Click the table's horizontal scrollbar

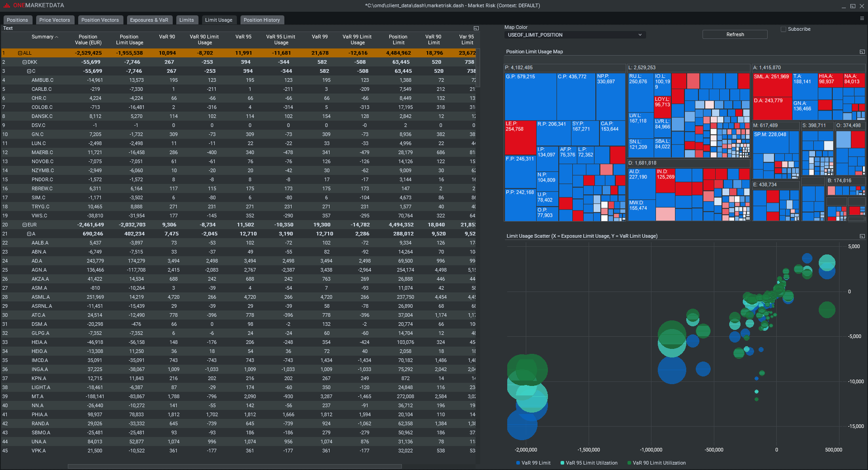click(x=234, y=466)
